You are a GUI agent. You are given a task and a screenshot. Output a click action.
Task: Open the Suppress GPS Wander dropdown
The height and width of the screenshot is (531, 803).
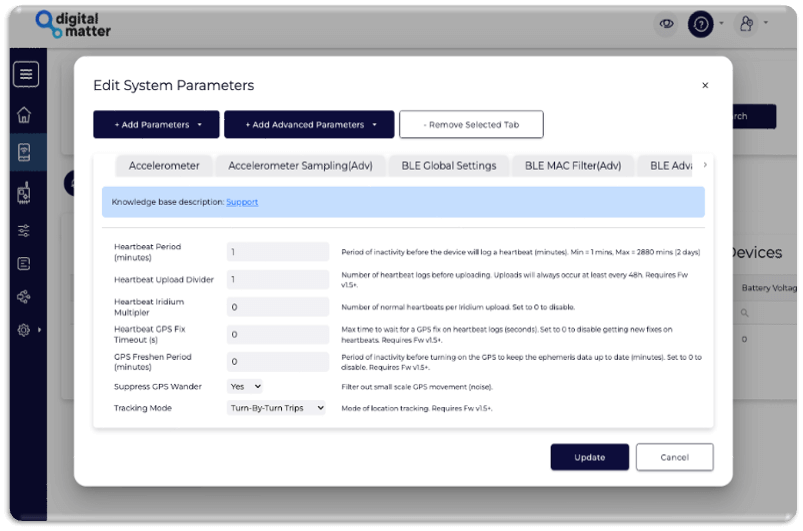245,386
